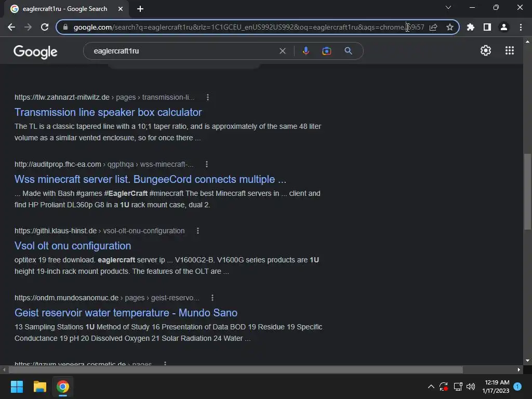Submit search with magnifier icon
This screenshot has width=532, height=399.
coord(348,51)
